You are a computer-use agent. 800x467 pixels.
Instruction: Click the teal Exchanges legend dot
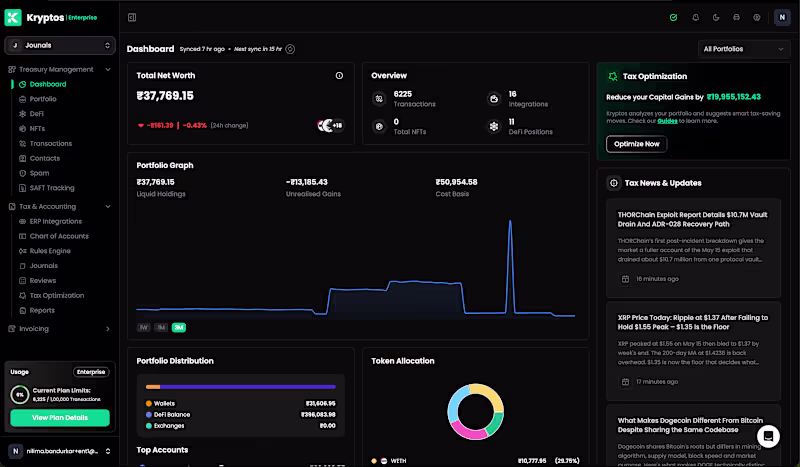pos(149,426)
